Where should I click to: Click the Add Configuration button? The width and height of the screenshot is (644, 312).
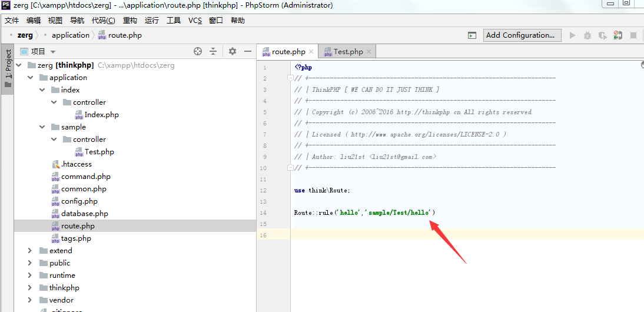(522, 35)
